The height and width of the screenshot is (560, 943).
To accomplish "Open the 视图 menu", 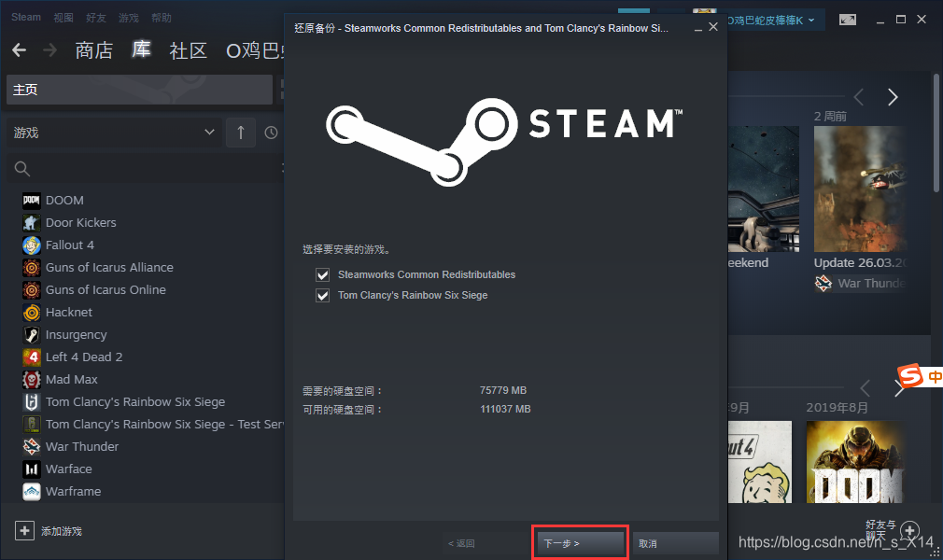I will 63,18.
